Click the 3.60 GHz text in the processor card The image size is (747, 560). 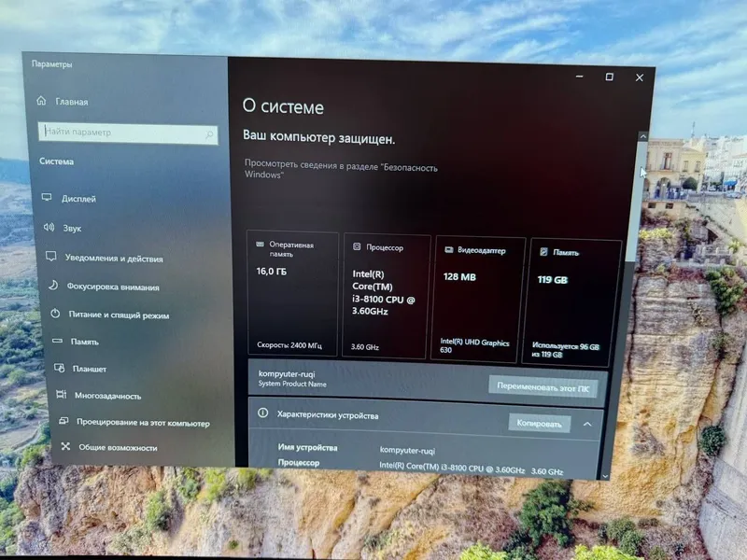(365, 346)
